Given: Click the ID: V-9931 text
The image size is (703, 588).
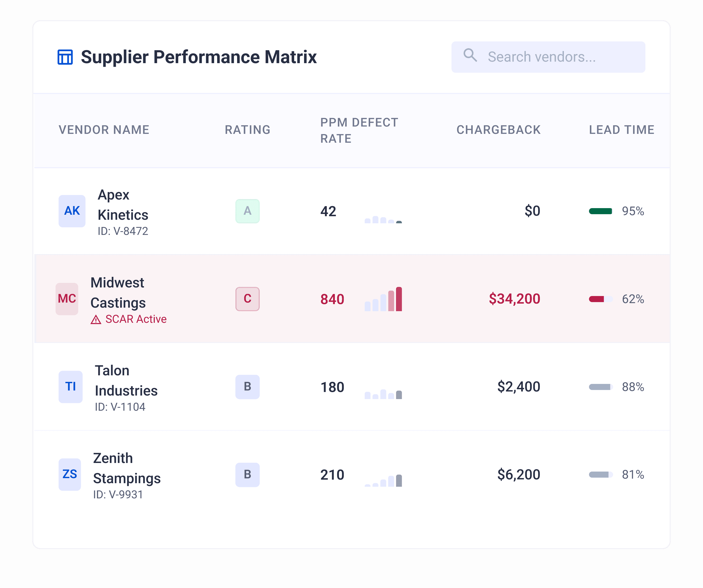Looking at the screenshot, I should coord(118,495).
